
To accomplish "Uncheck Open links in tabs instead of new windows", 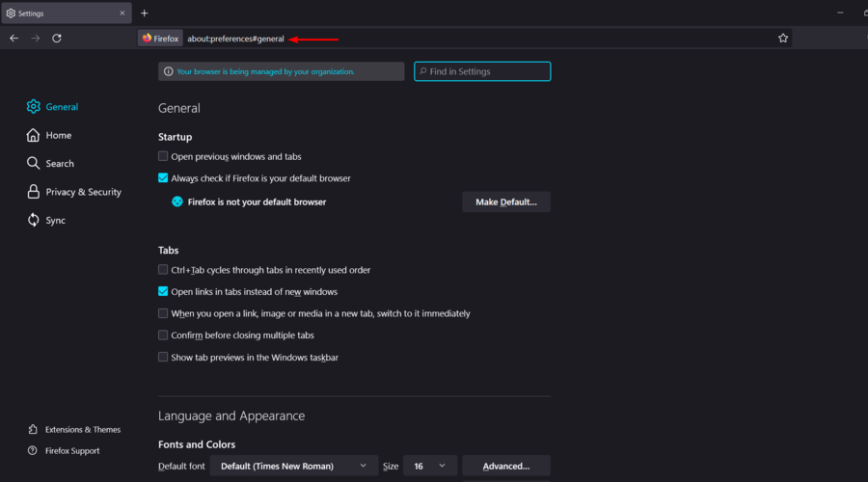I will pos(163,291).
